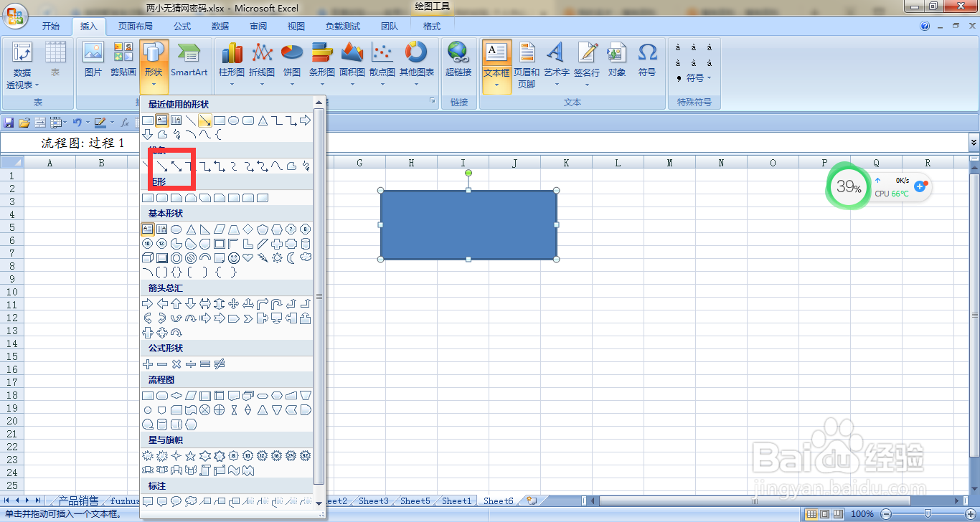Select the diamond shape in basic shapes
The width and height of the screenshot is (980, 522).
click(x=248, y=229)
